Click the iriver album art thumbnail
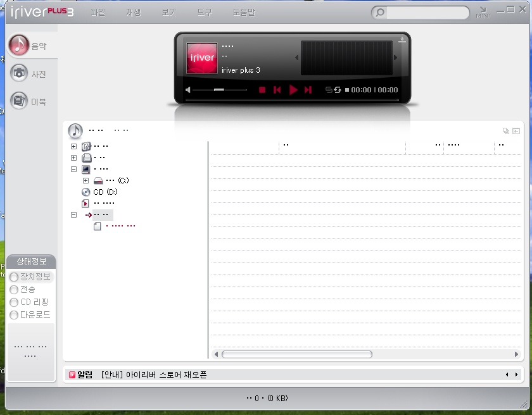Viewport: 532px width, 415px height. click(x=202, y=58)
